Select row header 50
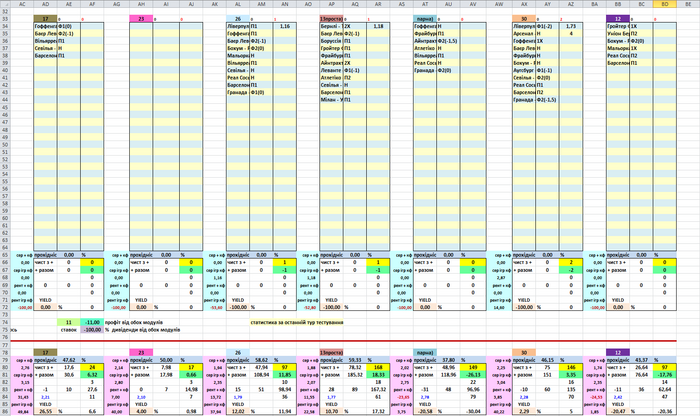This screenshot has height=416, width=700. pos(5,145)
